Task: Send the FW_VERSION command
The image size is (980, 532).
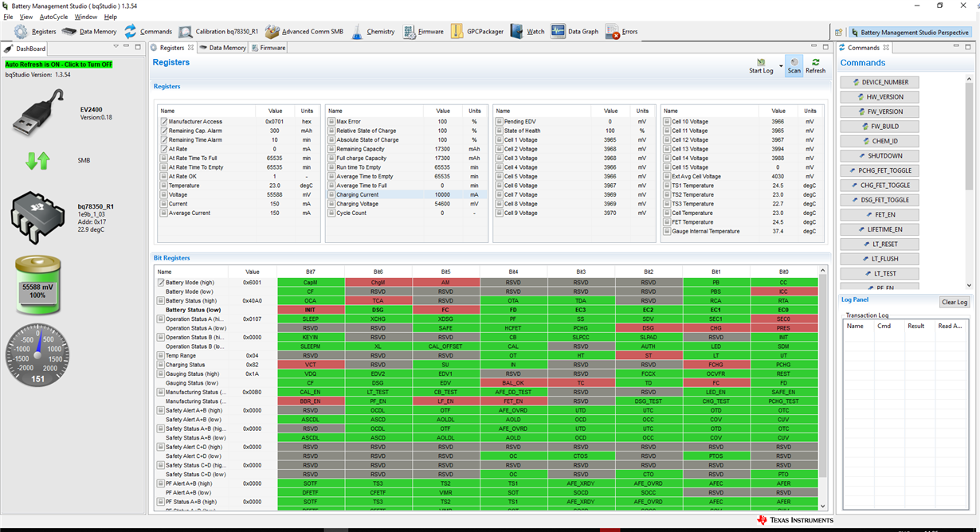Action: point(879,111)
